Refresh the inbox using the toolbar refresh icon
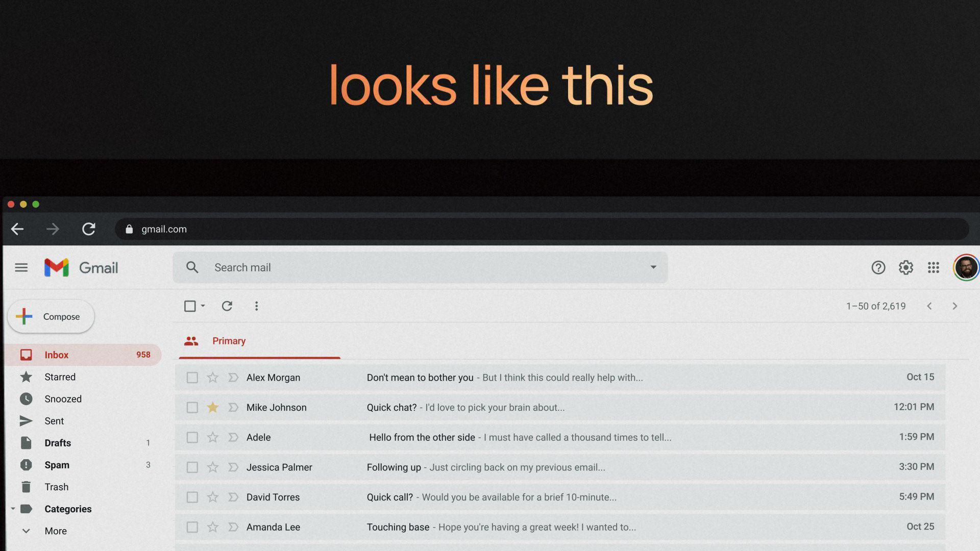Viewport: 980px width, 551px height. 227,306
